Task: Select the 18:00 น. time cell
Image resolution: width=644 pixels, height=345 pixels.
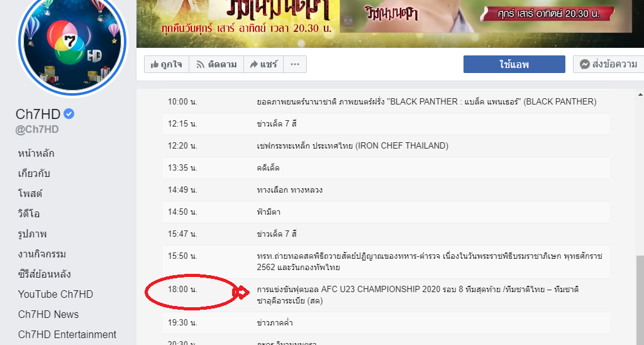Action: (x=182, y=290)
